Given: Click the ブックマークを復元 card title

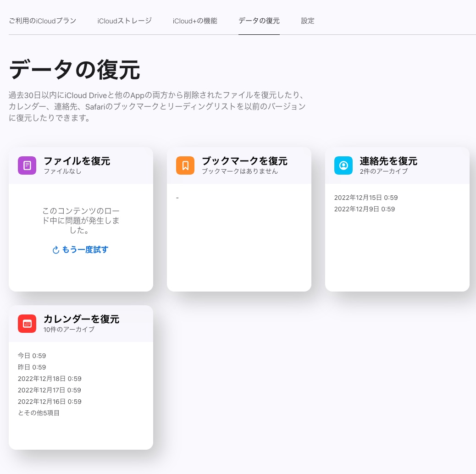Looking at the screenshot, I should [x=245, y=161].
